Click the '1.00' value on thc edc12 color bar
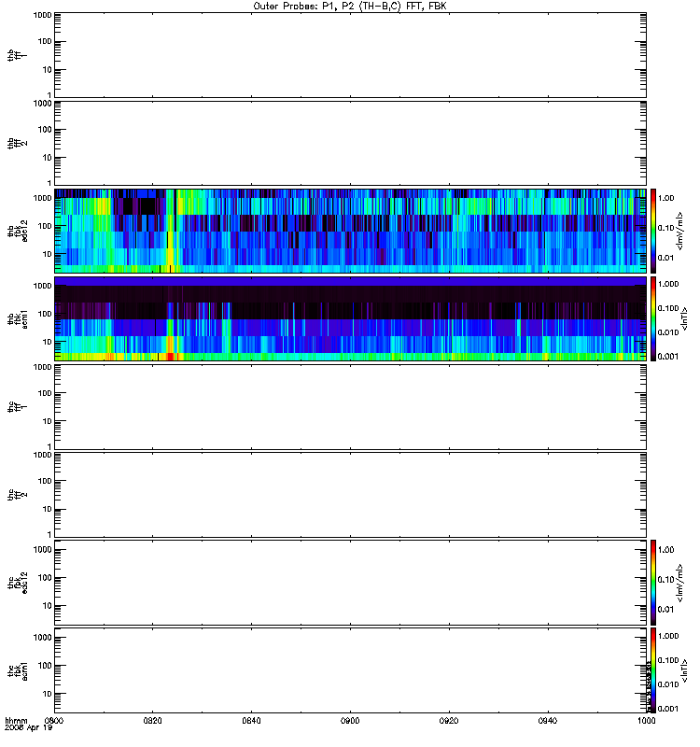This screenshot has height=747, width=700. tap(665, 550)
